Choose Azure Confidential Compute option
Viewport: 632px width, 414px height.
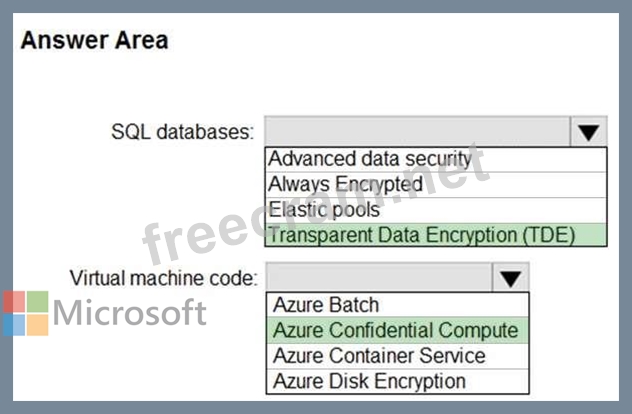397,330
